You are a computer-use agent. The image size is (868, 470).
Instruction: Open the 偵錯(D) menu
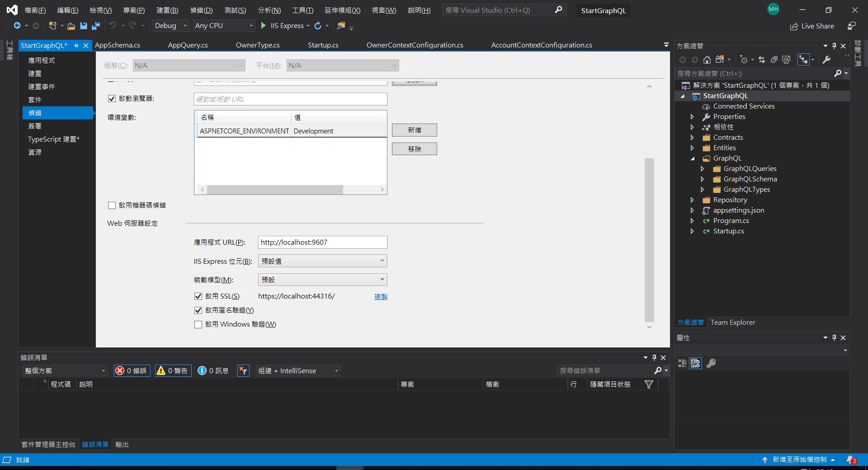pos(201,10)
